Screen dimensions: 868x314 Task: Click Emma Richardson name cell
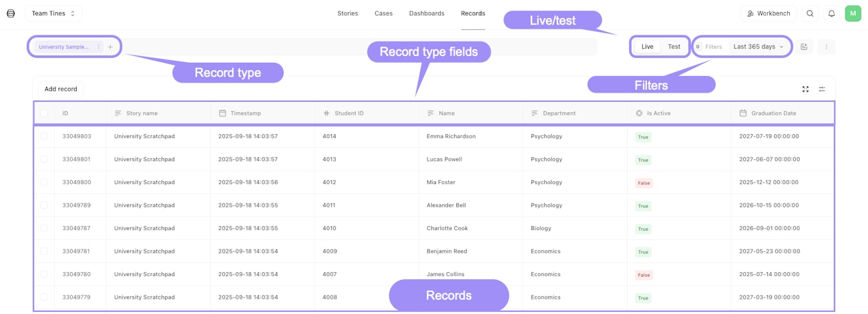[451, 136]
